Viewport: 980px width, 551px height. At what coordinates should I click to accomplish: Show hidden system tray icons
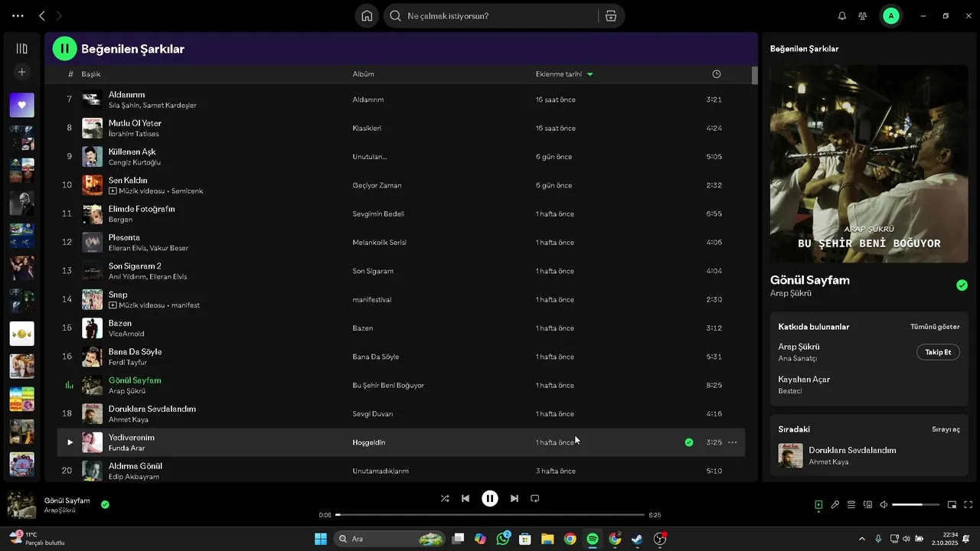point(862,539)
